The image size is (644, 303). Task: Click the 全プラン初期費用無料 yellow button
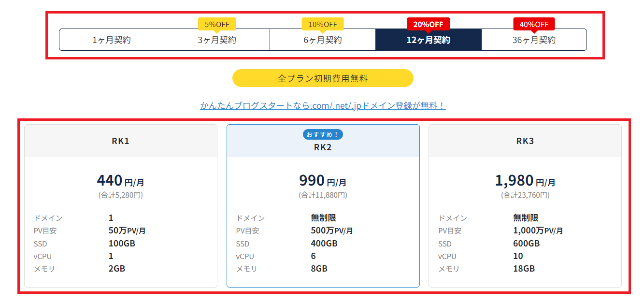323,78
